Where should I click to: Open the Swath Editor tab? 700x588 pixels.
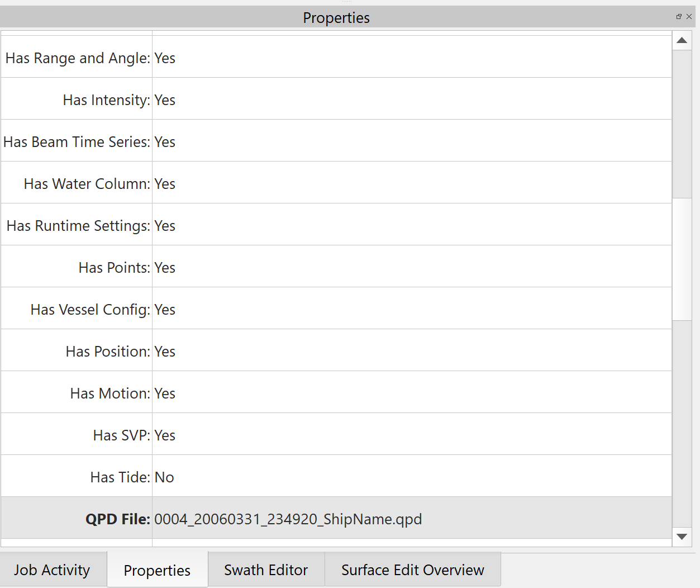tap(266, 570)
